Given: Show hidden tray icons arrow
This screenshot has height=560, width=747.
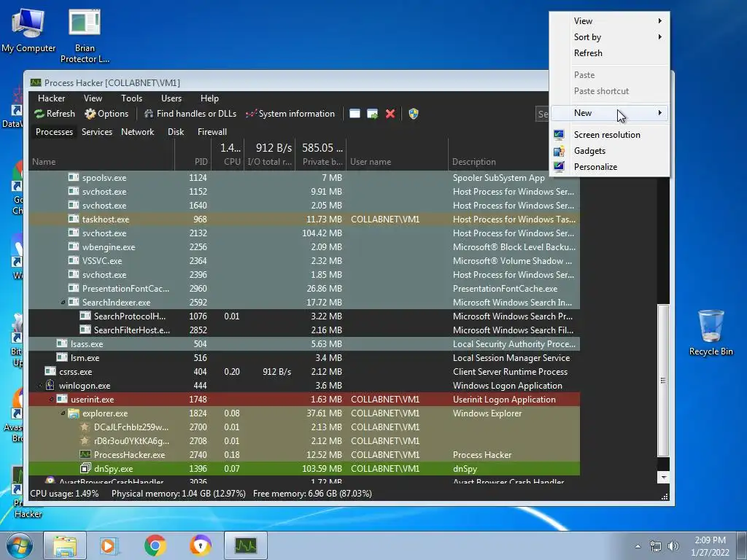Looking at the screenshot, I should [x=638, y=546].
